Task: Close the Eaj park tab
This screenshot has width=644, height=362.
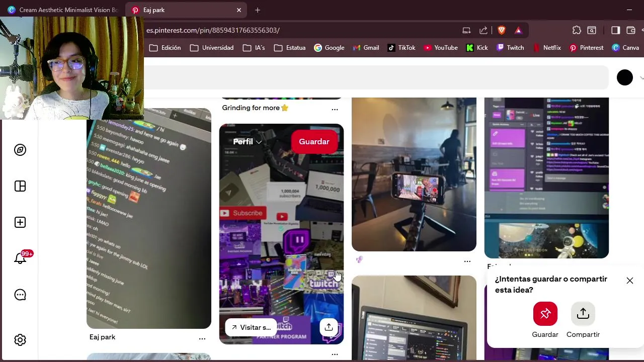Action: (x=239, y=10)
